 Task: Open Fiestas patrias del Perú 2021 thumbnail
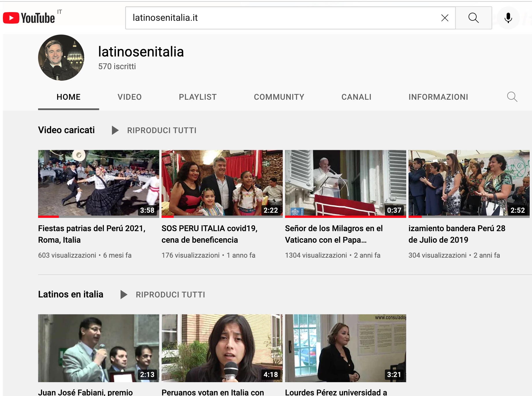click(99, 183)
